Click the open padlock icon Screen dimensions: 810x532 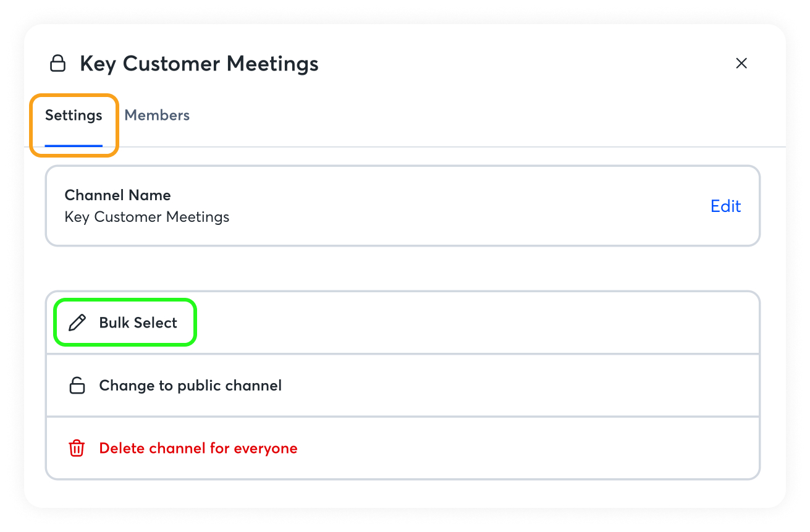[77, 386]
